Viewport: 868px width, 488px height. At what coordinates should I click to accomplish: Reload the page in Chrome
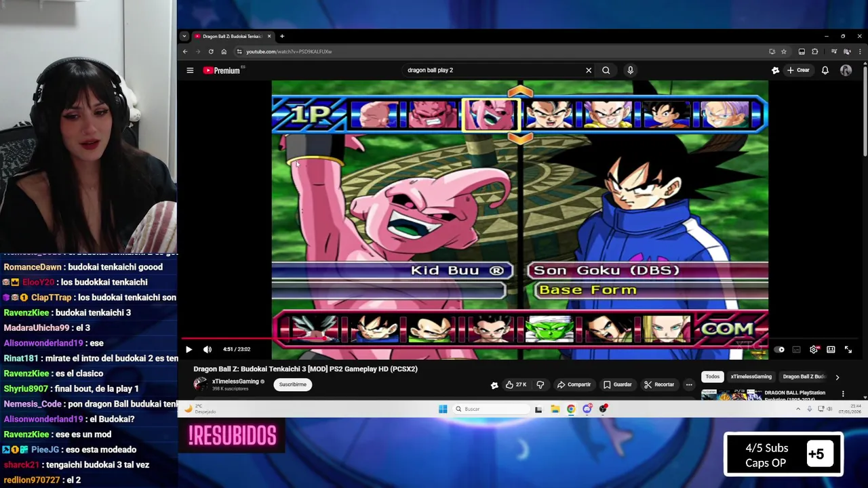[211, 52]
